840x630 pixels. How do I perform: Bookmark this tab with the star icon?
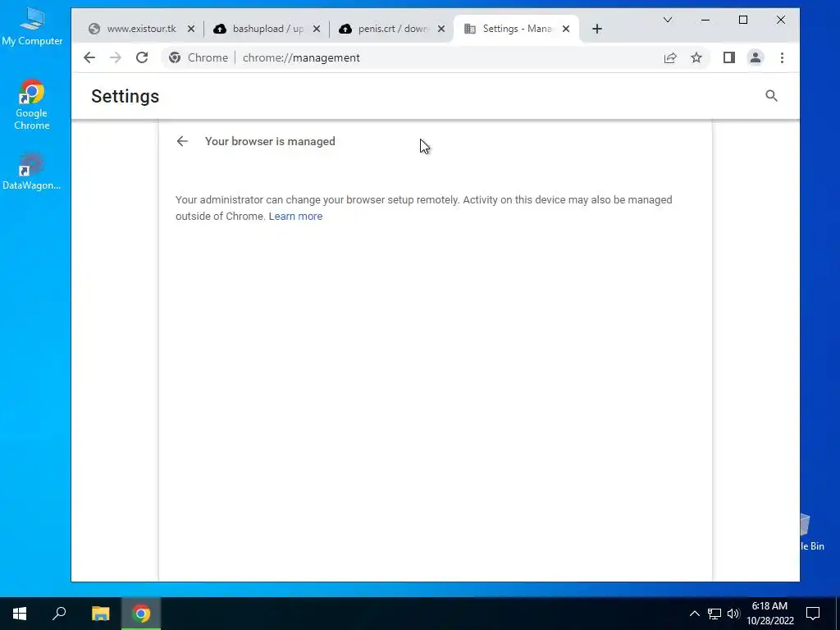696,57
